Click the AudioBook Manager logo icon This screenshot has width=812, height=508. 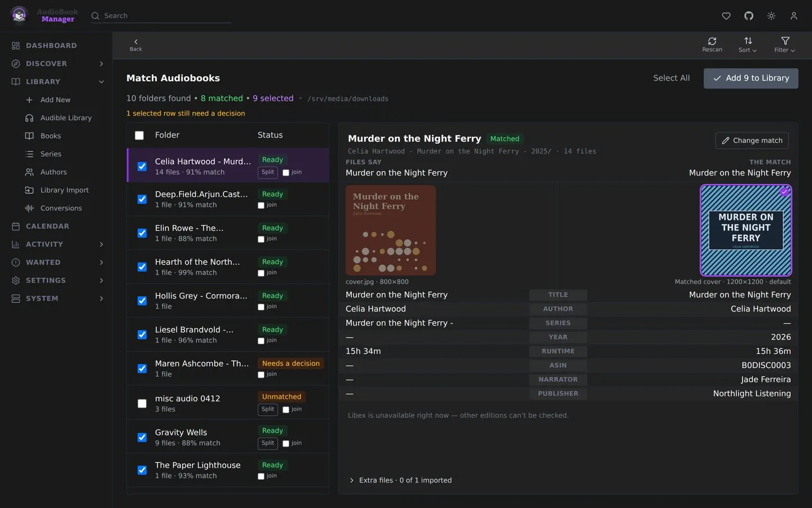point(19,15)
